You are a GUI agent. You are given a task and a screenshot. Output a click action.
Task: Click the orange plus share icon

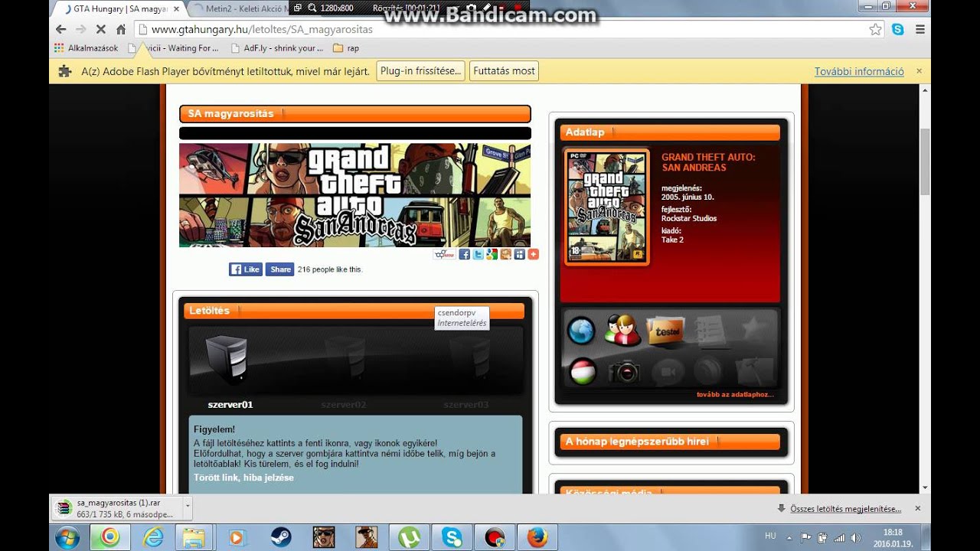[x=533, y=254]
